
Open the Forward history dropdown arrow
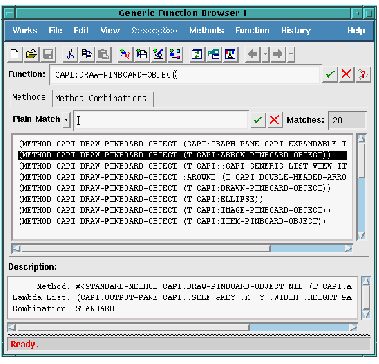[x=291, y=54]
